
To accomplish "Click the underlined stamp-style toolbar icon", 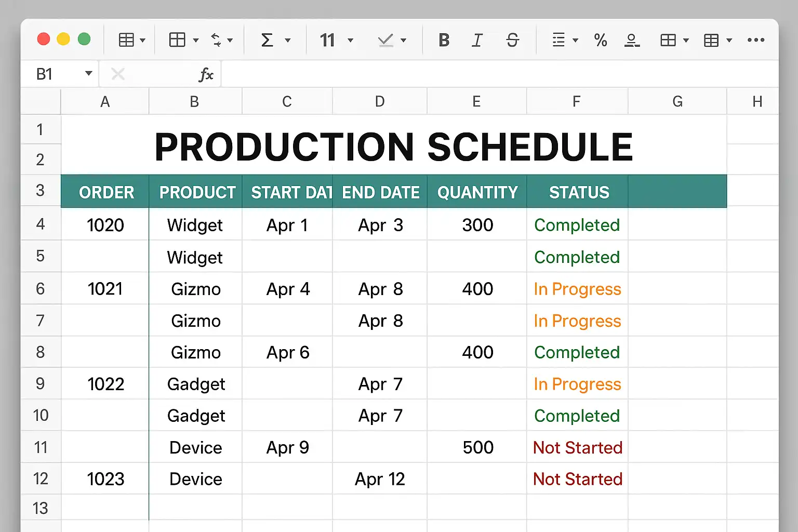I will pos(632,40).
